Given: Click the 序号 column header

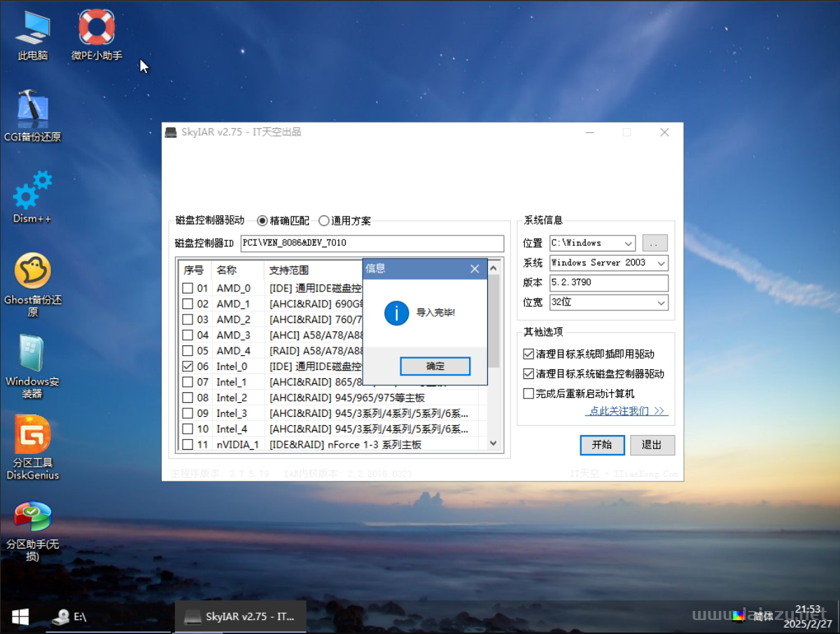Looking at the screenshot, I should coord(195,270).
